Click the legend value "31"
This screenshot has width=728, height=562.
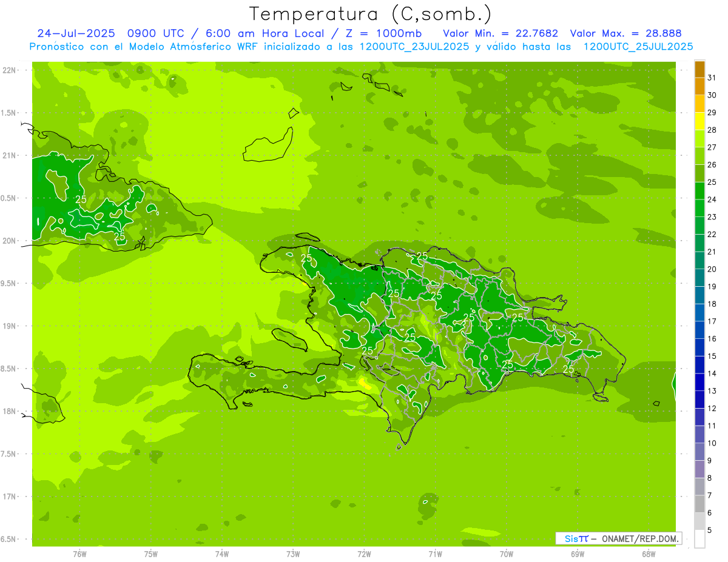tap(712, 78)
